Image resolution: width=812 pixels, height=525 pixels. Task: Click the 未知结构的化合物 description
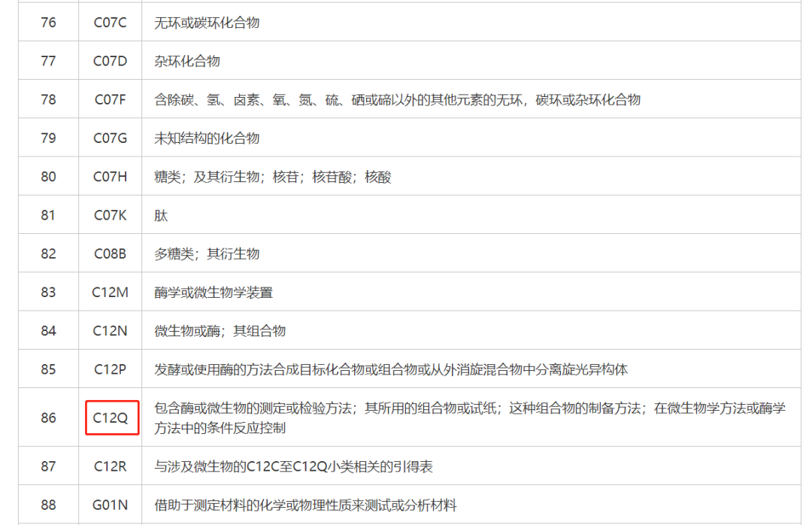tap(207, 138)
